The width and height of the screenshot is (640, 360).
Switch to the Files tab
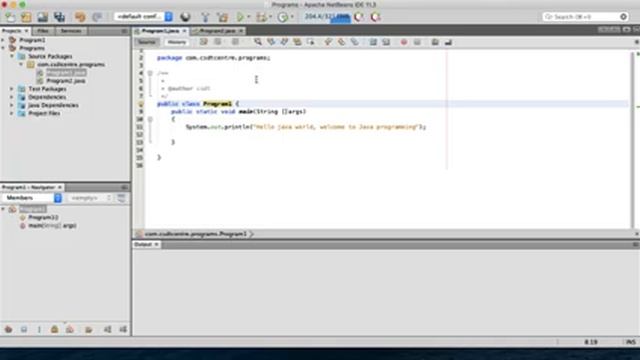coord(43,31)
